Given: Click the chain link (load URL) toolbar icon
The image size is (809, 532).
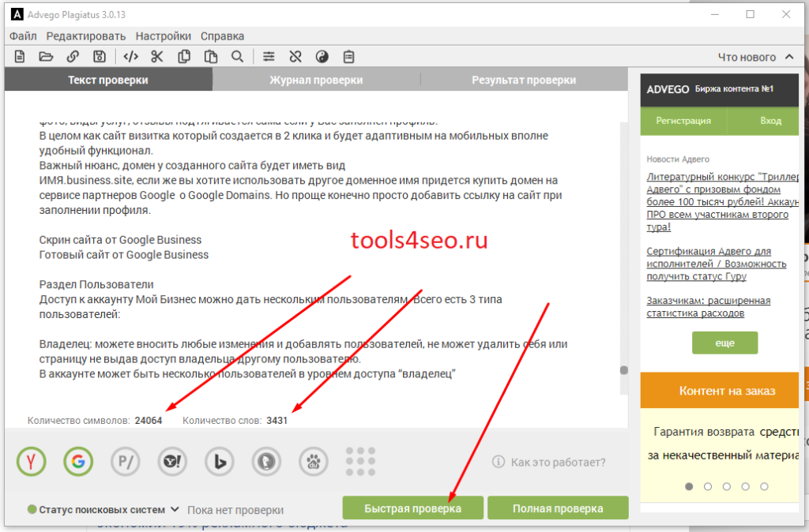Looking at the screenshot, I should (x=73, y=57).
